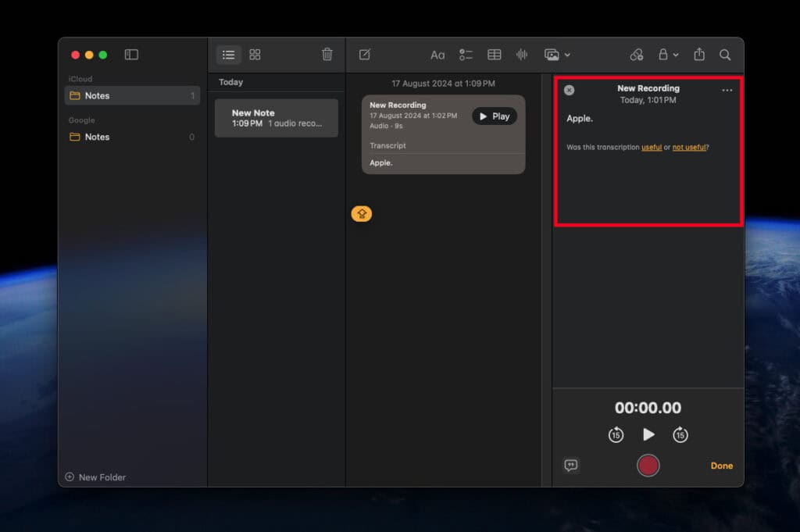Open the photos attachment dropdown chevron
This screenshot has height=532, width=800.
(566, 55)
